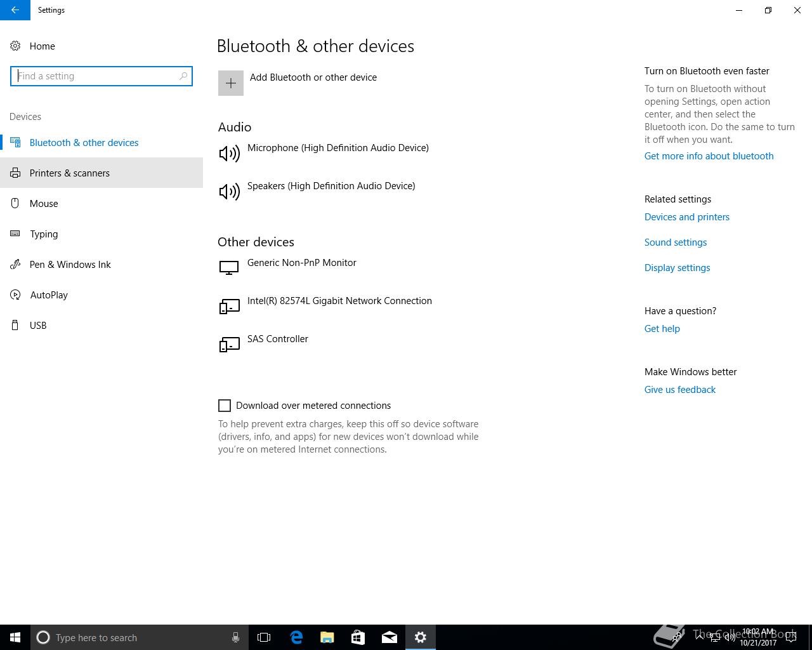Click the Intel Gigabit Network Connection icon
The image size is (812, 650).
pos(229,306)
